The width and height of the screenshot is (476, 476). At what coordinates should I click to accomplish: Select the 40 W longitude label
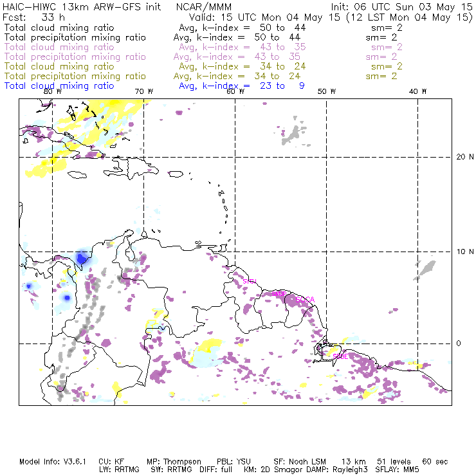pos(417,91)
